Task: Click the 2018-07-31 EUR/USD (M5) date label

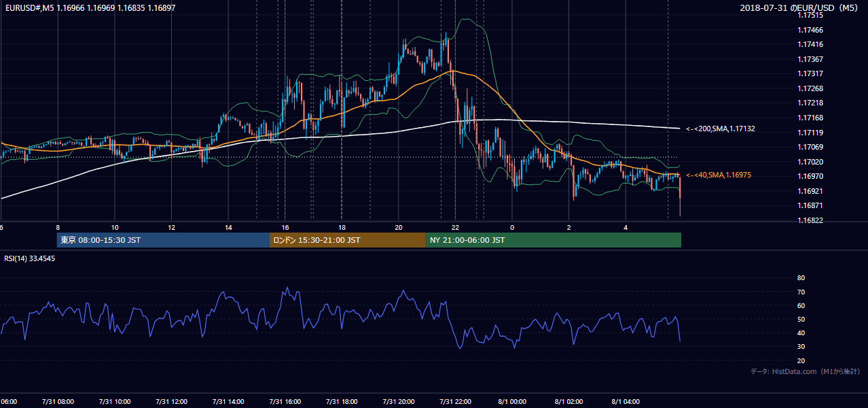Action: pyautogui.click(x=800, y=7)
